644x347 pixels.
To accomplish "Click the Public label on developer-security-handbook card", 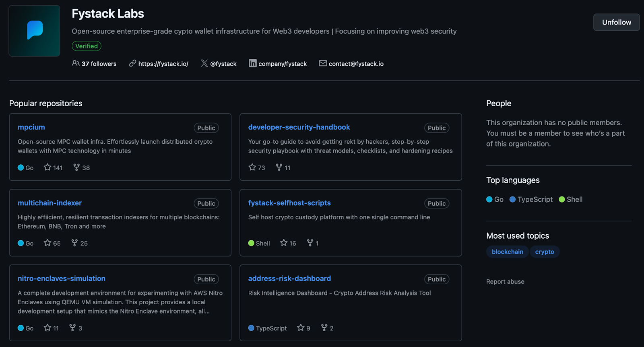I will click(437, 128).
